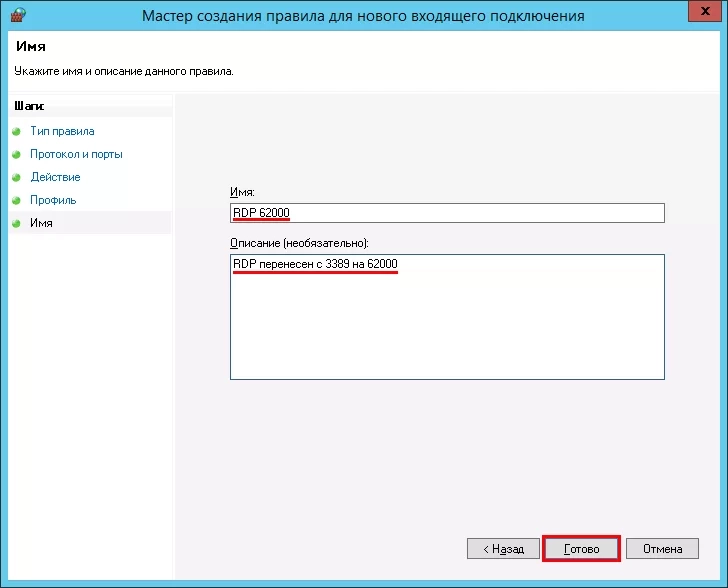Screen dimensions: 728x588
Task: Jump to the Профиль step
Action: [53, 200]
